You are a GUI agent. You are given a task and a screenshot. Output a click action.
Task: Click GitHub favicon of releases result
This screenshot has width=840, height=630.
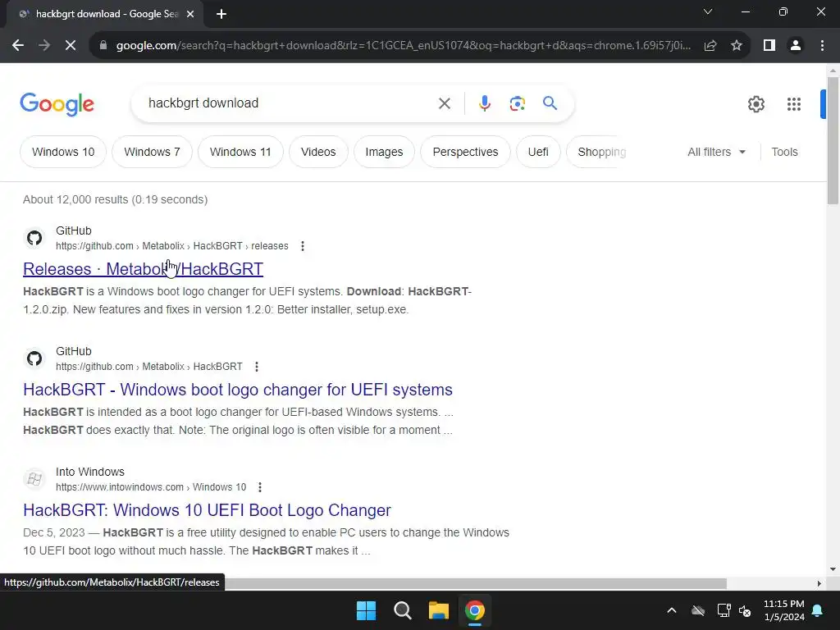34,238
